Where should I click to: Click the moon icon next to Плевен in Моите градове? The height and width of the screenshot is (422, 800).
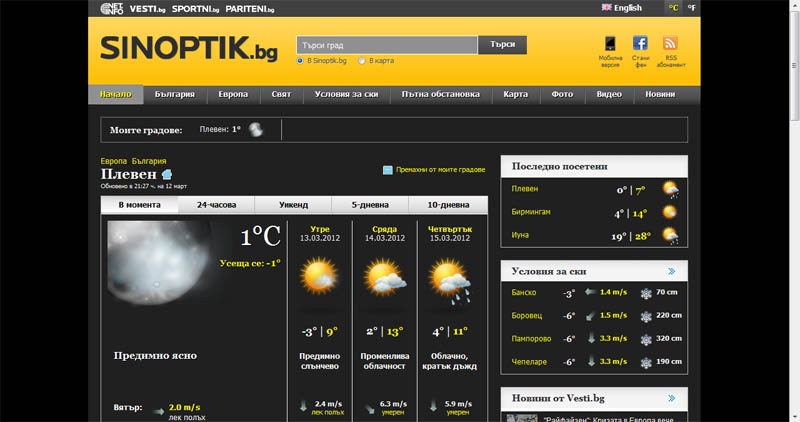pyautogui.click(x=256, y=130)
